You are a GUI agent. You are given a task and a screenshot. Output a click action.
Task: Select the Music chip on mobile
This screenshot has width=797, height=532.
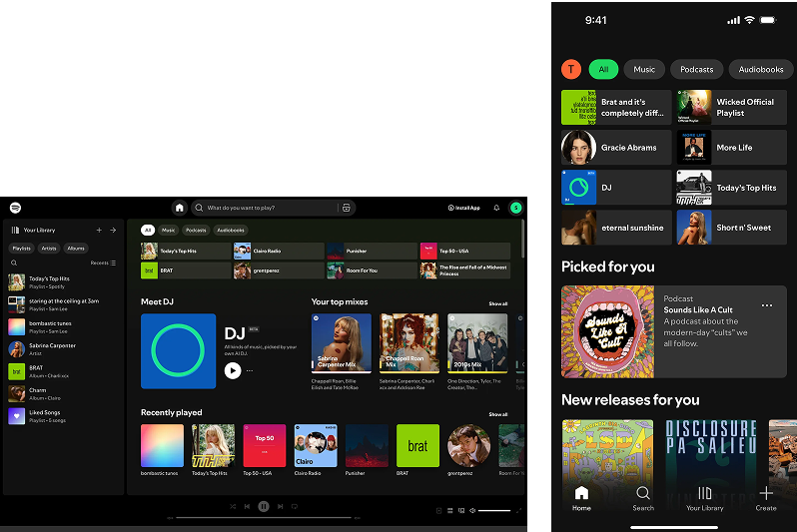(x=644, y=69)
